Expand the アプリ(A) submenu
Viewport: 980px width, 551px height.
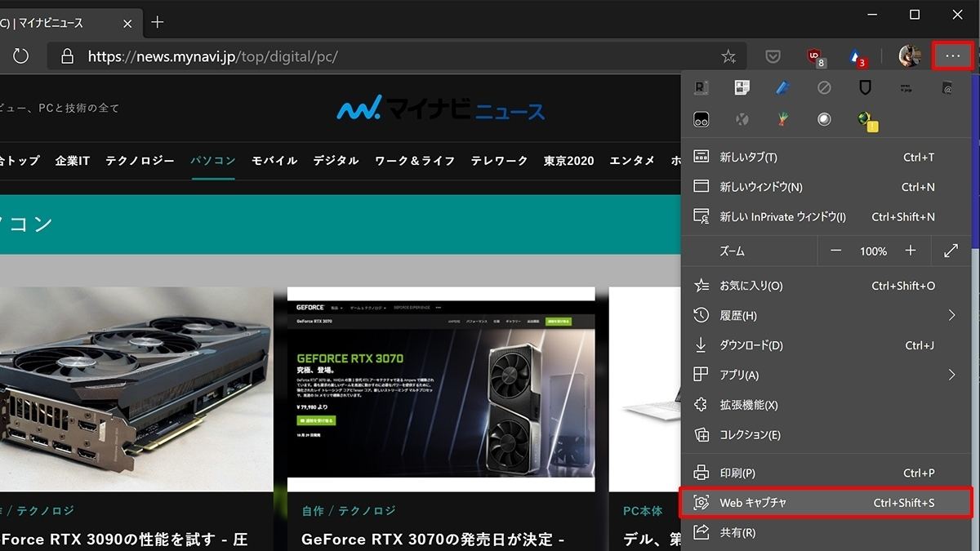pos(952,375)
